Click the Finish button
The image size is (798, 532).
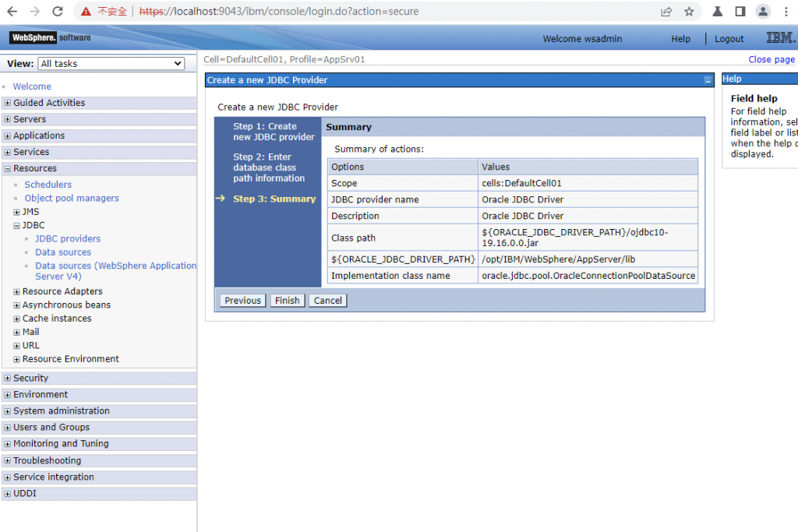(287, 301)
